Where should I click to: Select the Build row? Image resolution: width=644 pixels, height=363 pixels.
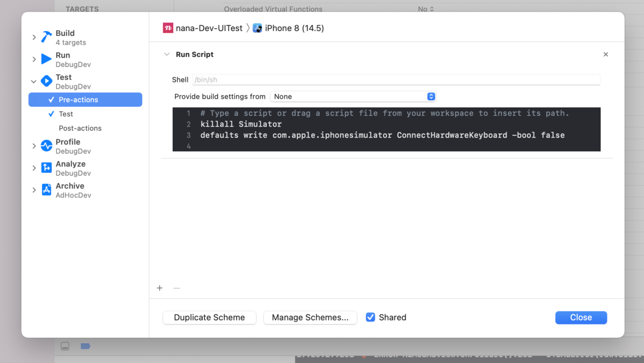[x=85, y=37]
